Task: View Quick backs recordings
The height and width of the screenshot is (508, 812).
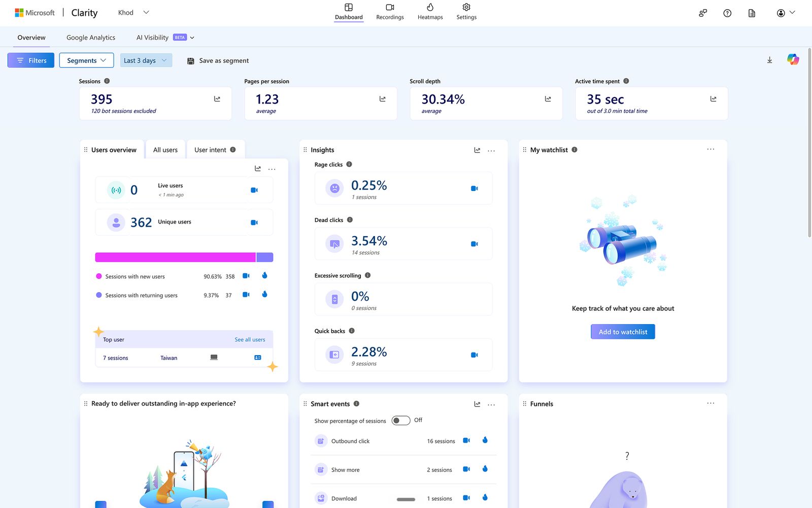Action: tap(475, 355)
